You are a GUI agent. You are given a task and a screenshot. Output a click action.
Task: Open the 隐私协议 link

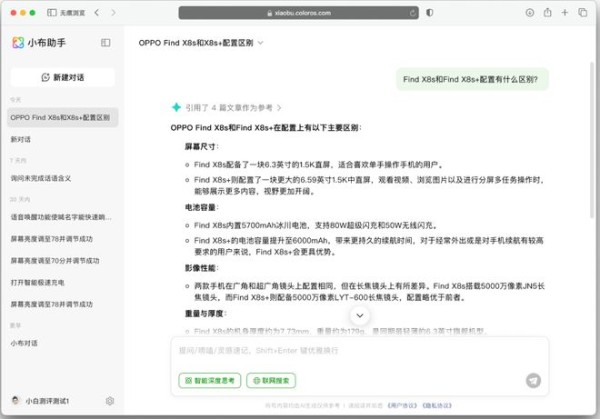point(437,405)
